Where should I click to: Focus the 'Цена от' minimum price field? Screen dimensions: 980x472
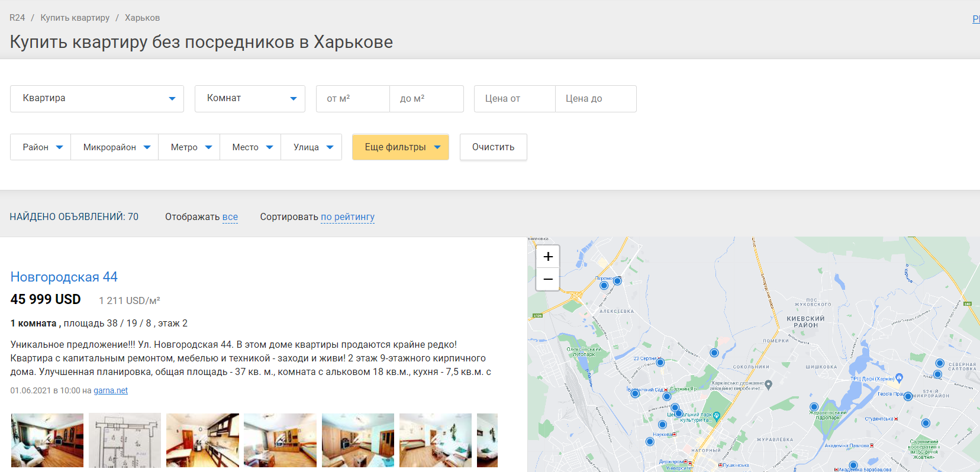coord(515,99)
